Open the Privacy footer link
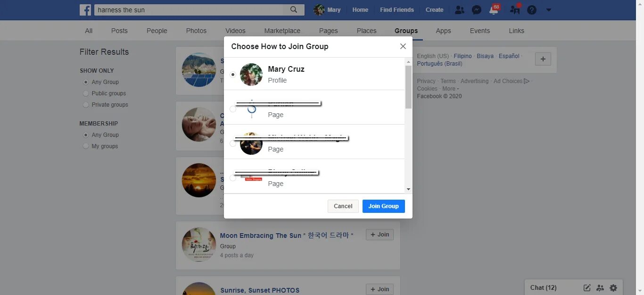Viewport: 644px width, 295px height. click(426, 81)
